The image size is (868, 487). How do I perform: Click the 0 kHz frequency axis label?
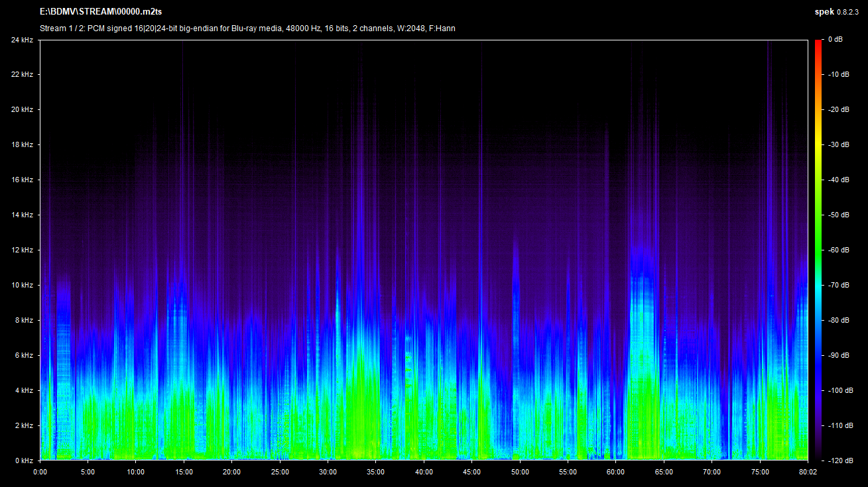[23, 460]
